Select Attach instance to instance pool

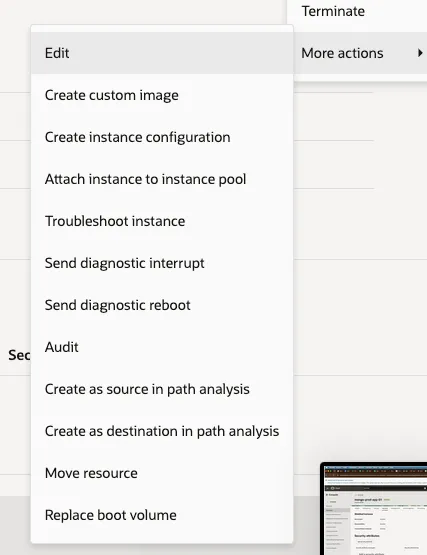pos(162,179)
